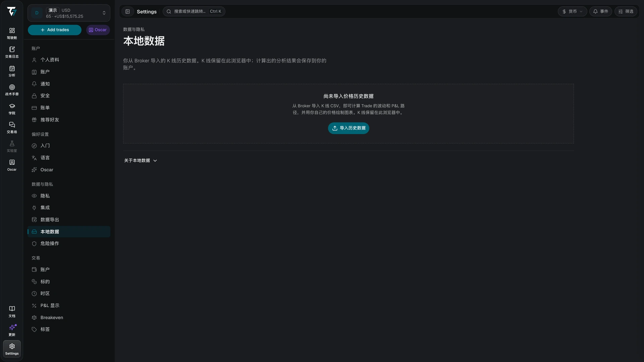
Task: Open 集成 integrations settings
Action: tap(69, 207)
